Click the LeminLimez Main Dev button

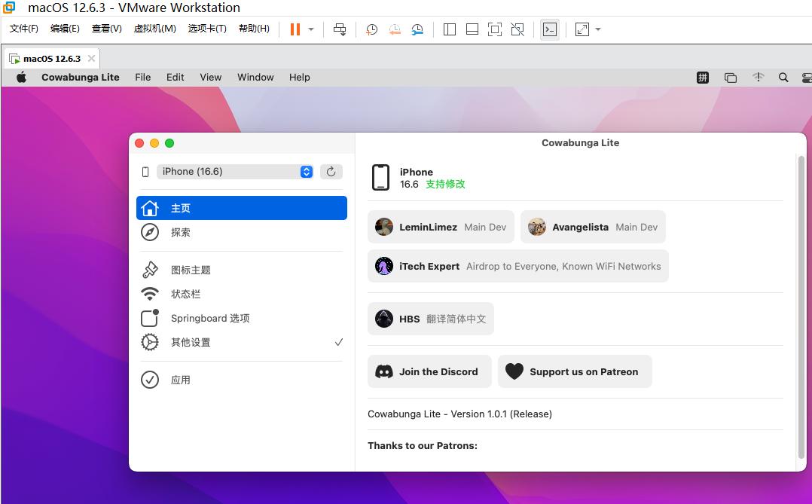pyautogui.click(x=441, y=227)
